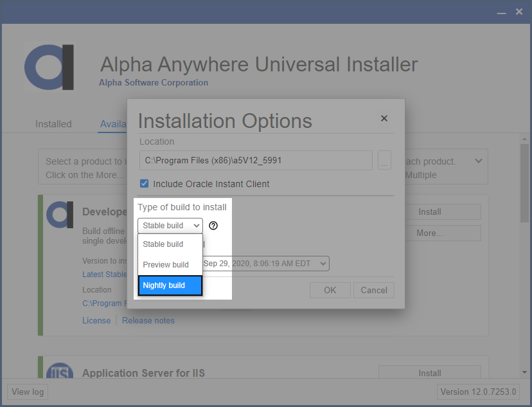Click the C:\Program install location link
This screenshot has height=407, width=532.
tap(105, 303)
